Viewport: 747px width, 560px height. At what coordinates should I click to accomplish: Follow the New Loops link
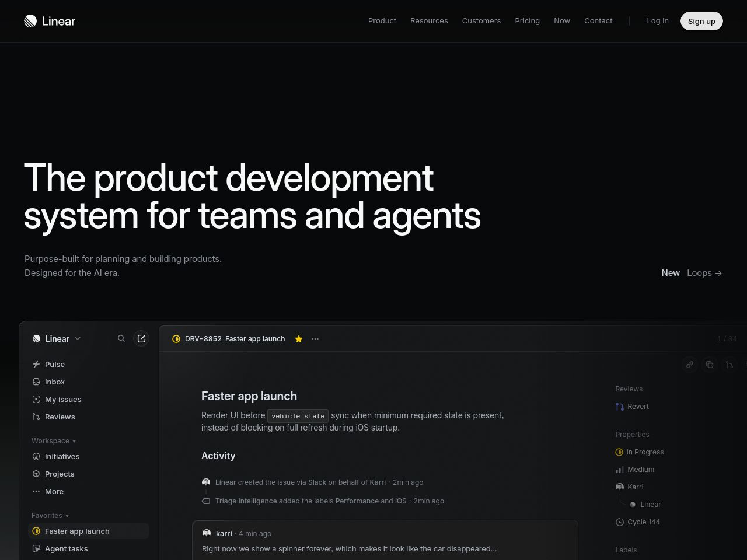(x=692, y=273)
